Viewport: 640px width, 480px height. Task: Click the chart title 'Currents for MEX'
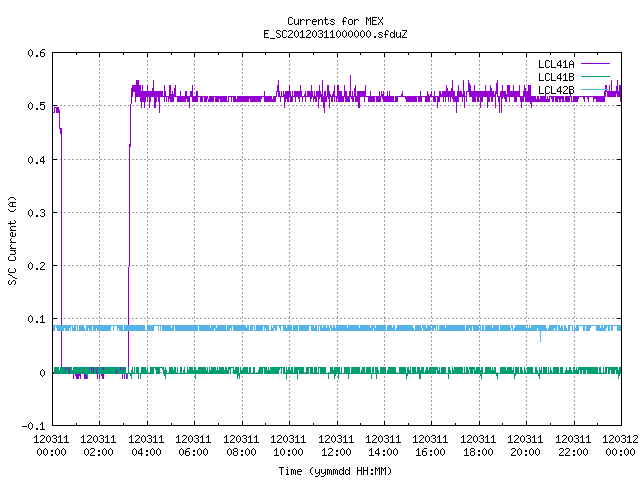(335, 21)
